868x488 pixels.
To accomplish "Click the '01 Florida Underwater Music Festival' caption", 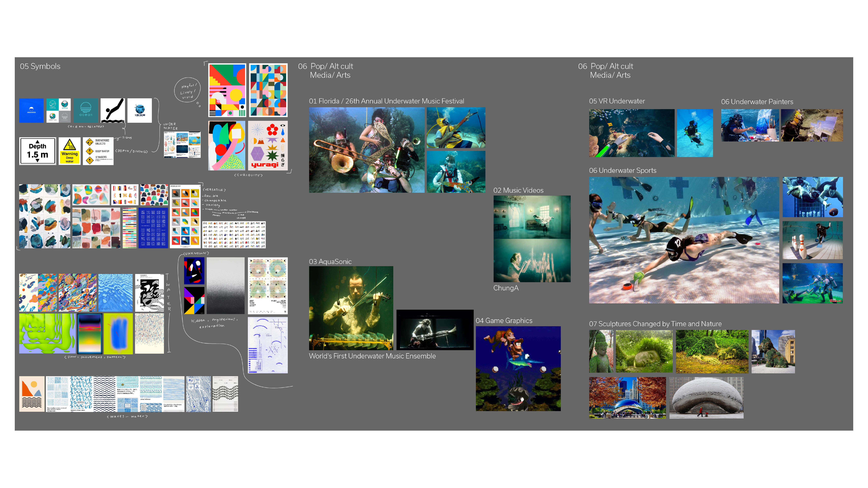I will click(386, 101).
